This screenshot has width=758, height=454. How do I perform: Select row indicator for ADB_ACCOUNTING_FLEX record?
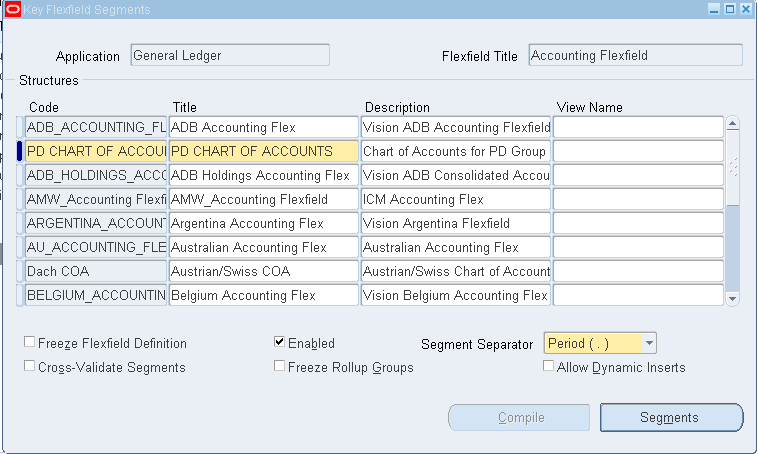pyautogui.click(x=20, y=128)
